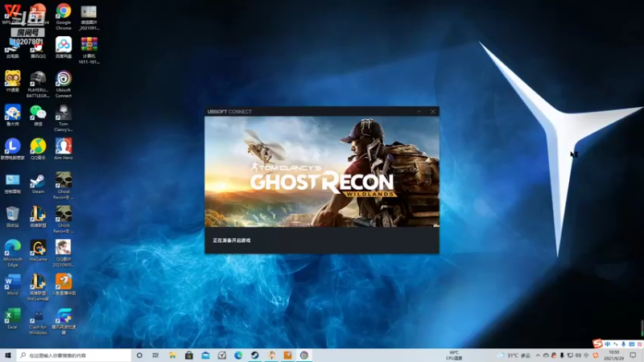Click the CPU temperature taskbar readout
The width and height of the screenshot is (644, 362).
(x=454, y=355)
